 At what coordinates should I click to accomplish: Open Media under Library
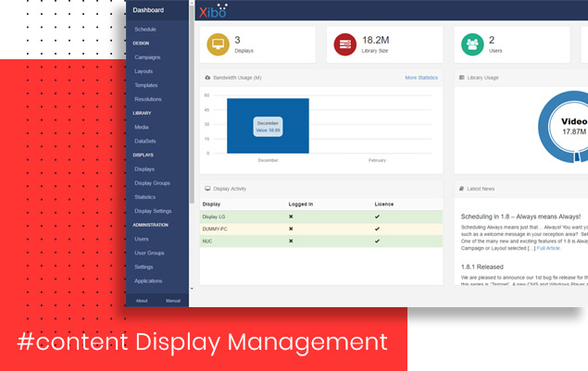click(142, 127)
